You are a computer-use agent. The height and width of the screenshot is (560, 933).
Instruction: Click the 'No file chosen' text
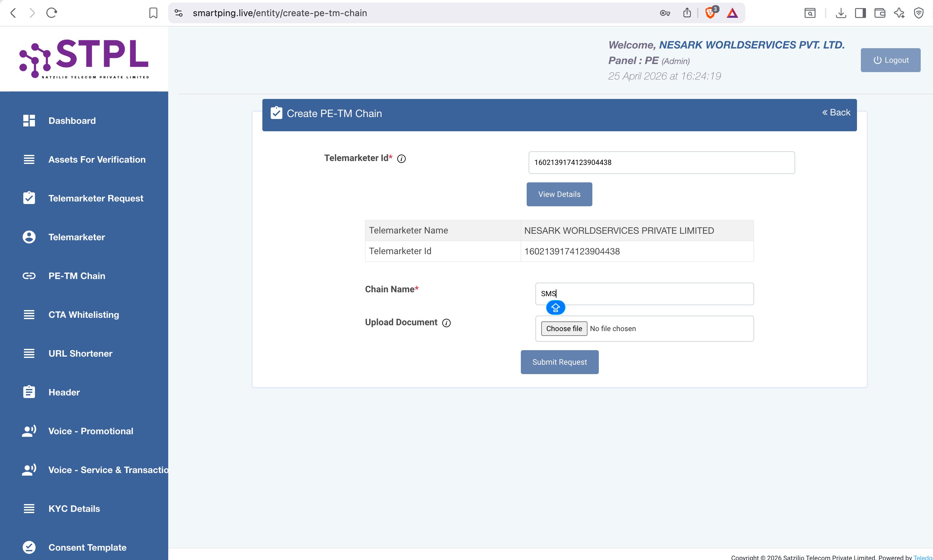point(613,329)
